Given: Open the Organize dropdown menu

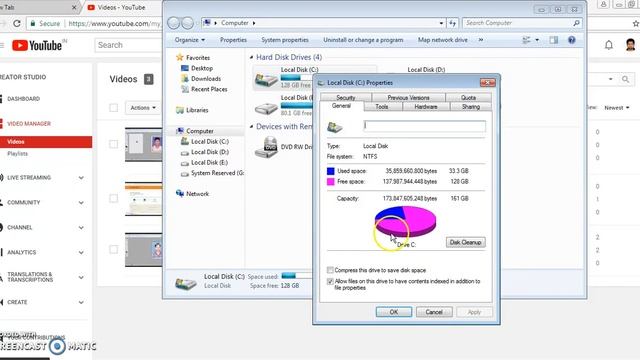Looking at the screenshot, I should click(190, 40).
